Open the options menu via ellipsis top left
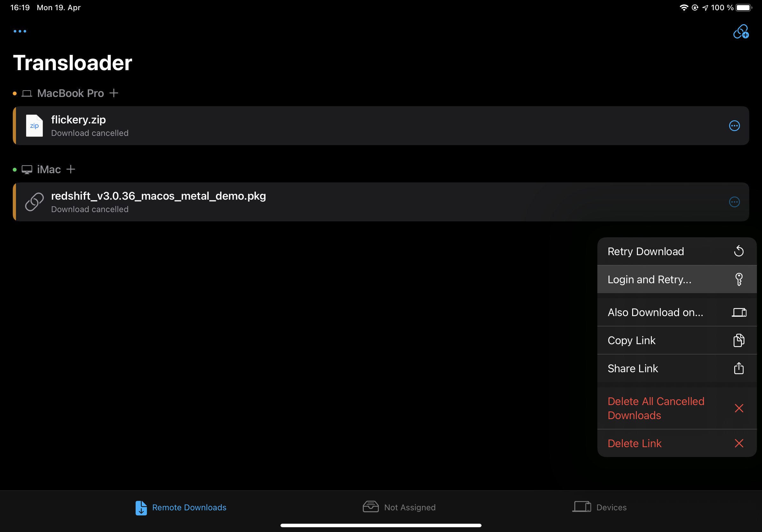Image resolution: width=762 pixels, height=532 pixels. 20,31
